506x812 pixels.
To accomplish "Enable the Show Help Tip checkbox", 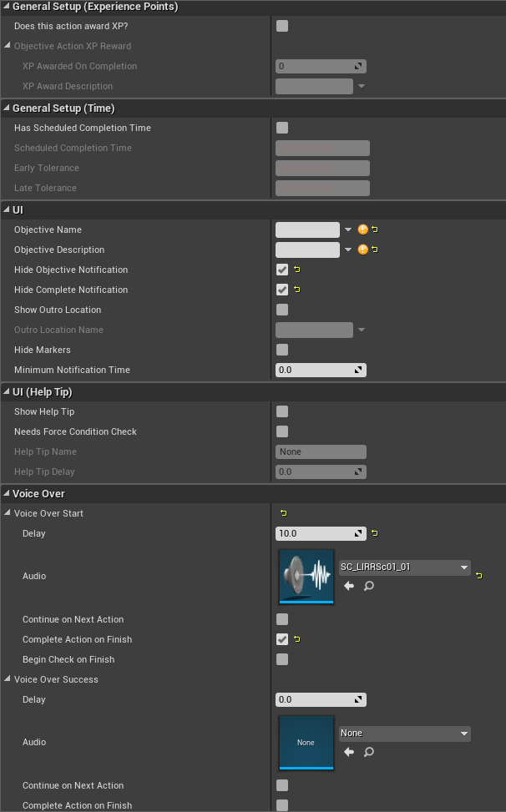I will (281, 411).
